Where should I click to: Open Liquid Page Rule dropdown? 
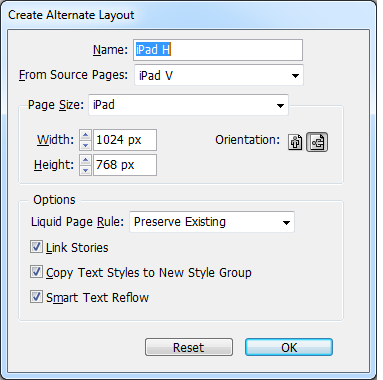click(x=212, y=222)
